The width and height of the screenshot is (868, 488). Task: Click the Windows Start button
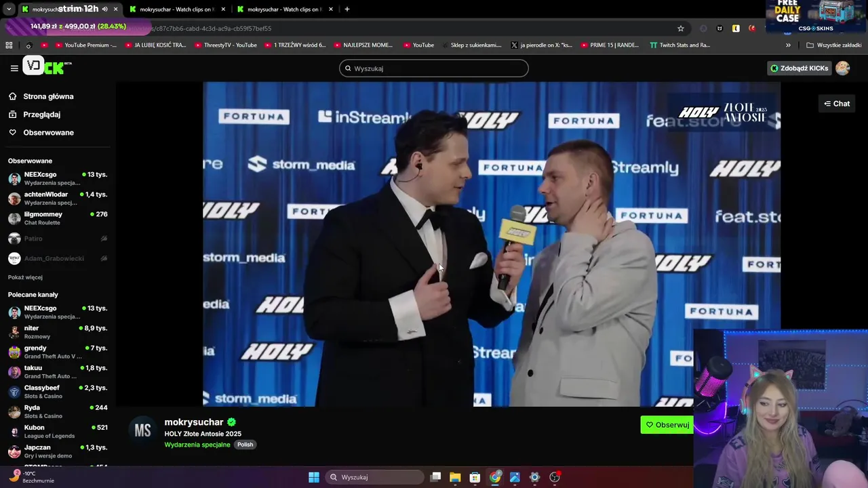coord(314,477)
